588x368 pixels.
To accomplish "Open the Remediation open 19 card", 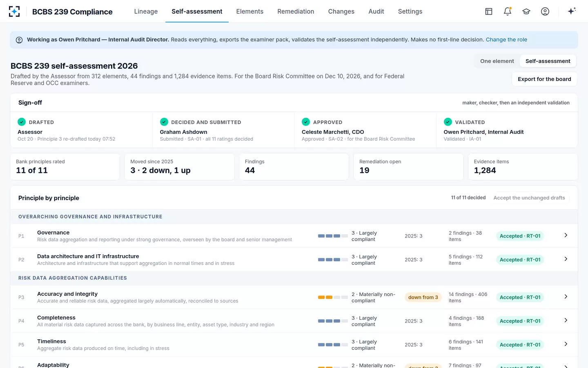I will pyautogui.click(x=408, y=166).
